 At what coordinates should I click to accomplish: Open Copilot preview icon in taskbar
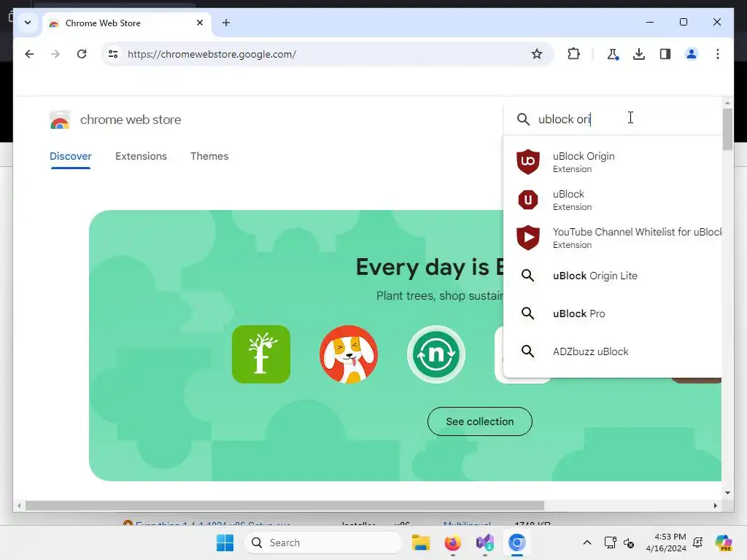click(x=723, y=542)
